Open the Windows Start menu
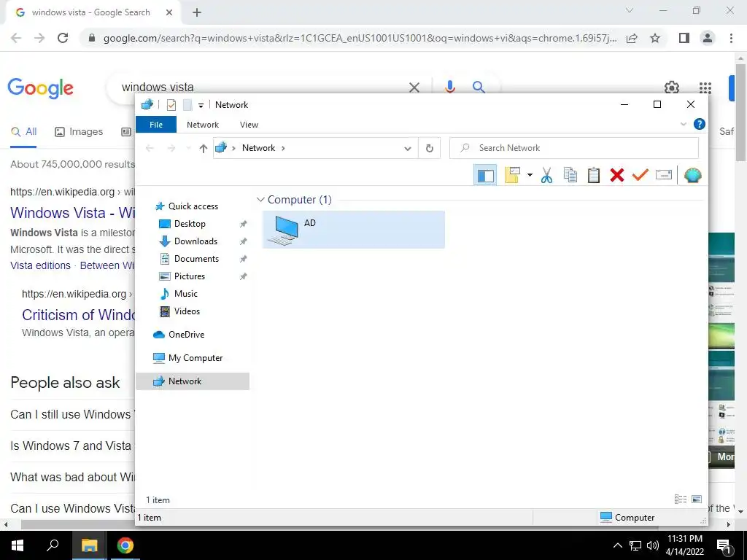Image resolution: width=747 pixels, height=560 pixels. point(18,545)
